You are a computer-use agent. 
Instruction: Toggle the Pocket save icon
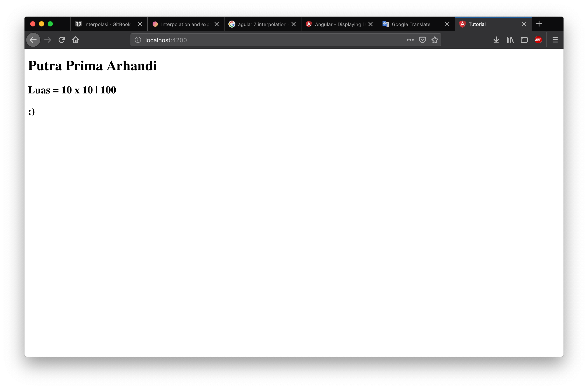(422, 40)
